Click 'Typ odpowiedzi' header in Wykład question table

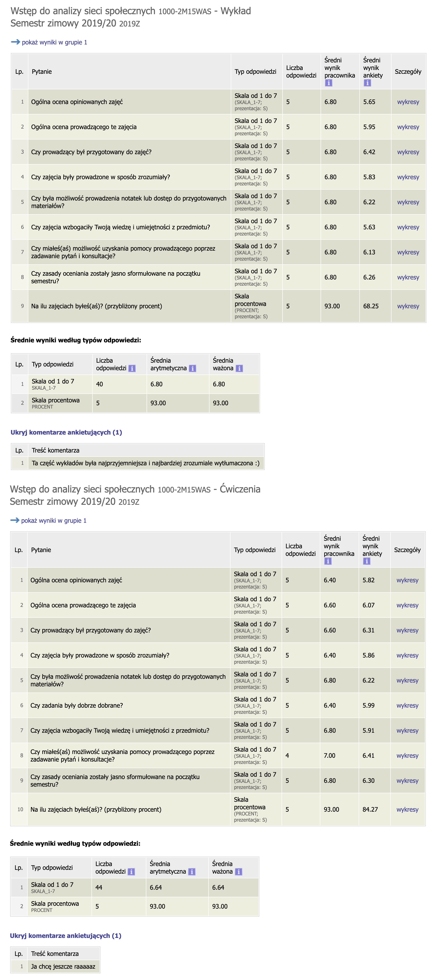click(256, 72)
